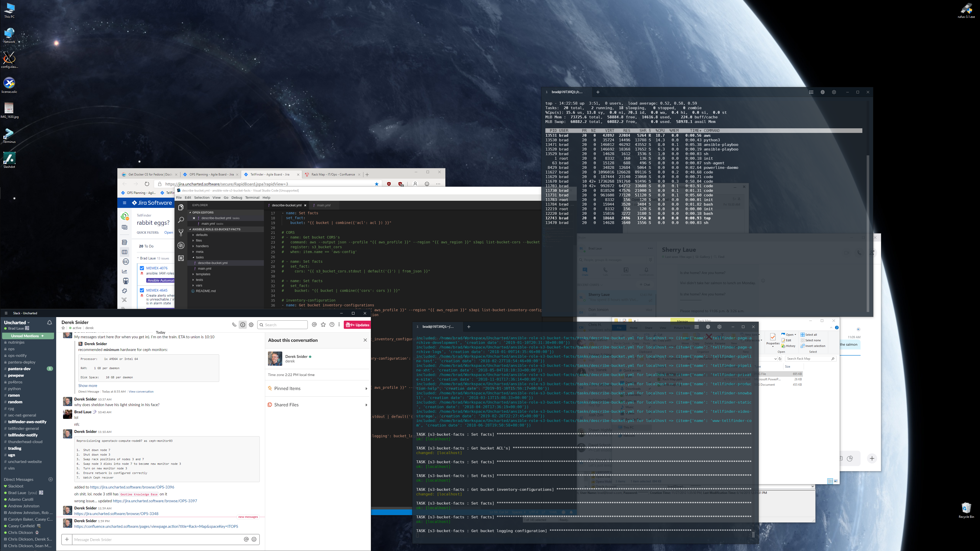Open OPS-3396 Jira link in Slack
980x551 pixels.
coord(132,487)
